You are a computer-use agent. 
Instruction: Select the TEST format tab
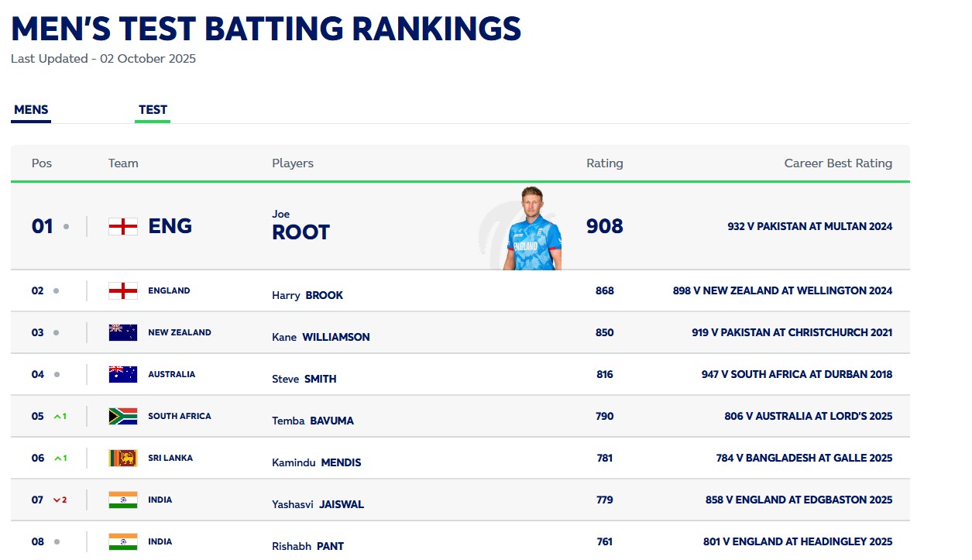point(153,110)
